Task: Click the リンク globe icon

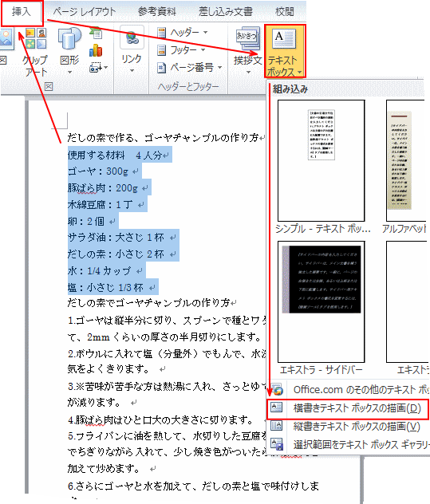Action: (131, 38)
